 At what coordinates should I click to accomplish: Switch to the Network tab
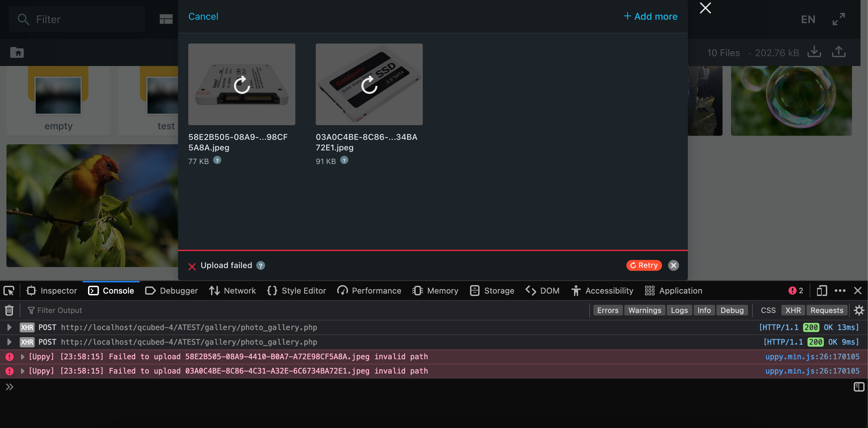click(232, 291)
